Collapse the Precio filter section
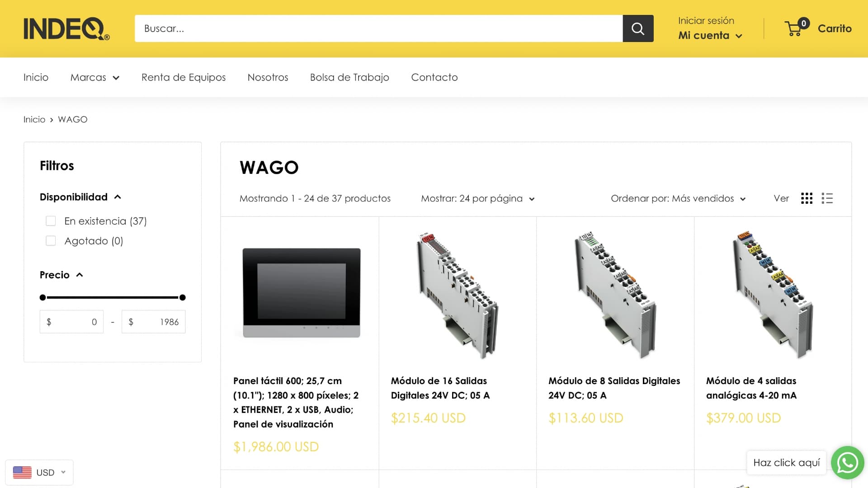This screenshot has width=868, height=488. tap(61, 275)
